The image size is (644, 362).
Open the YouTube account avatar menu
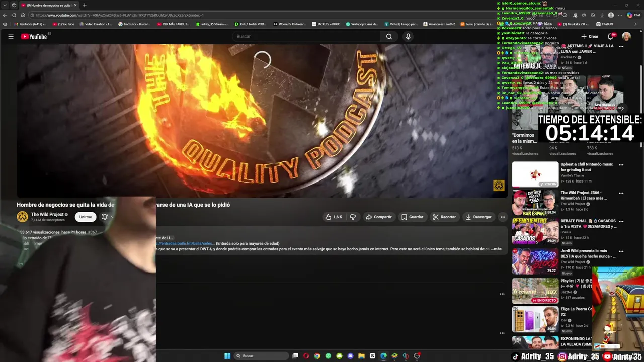[626, 36]
